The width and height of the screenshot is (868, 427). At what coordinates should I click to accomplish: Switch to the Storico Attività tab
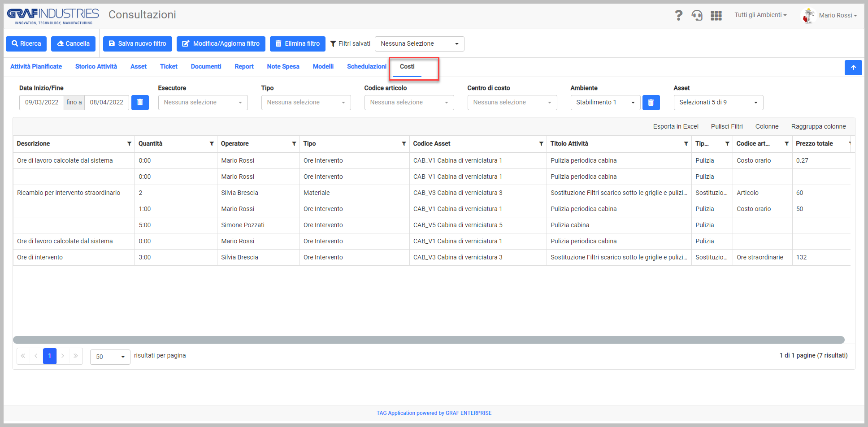tap(96, 67)
